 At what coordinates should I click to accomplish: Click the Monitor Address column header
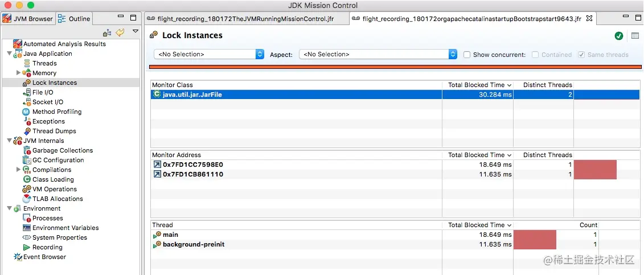pyautogui.click(x=297, y=155)
